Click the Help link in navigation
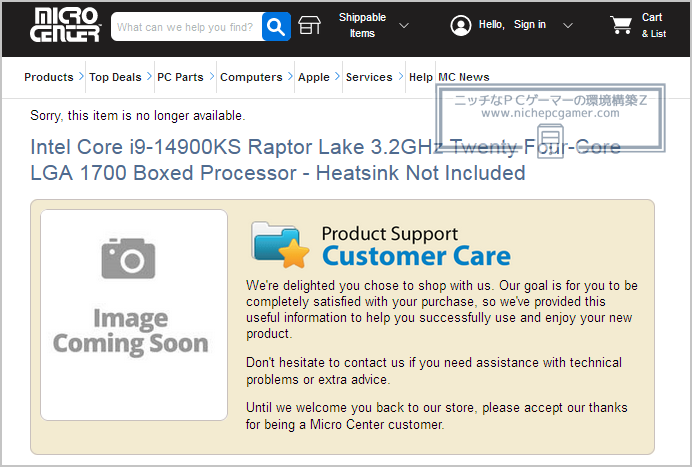692x467 pixels. click(x=421, y=77)
